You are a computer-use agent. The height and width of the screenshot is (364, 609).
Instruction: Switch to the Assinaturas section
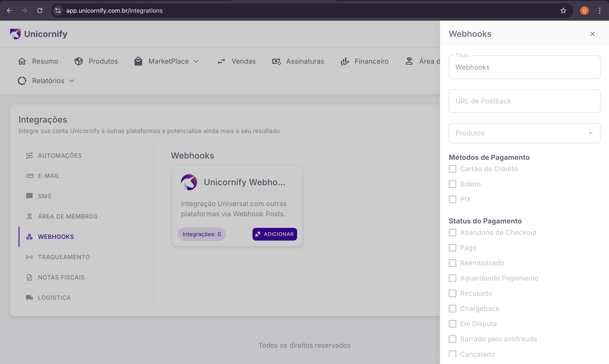coord(305,61)
